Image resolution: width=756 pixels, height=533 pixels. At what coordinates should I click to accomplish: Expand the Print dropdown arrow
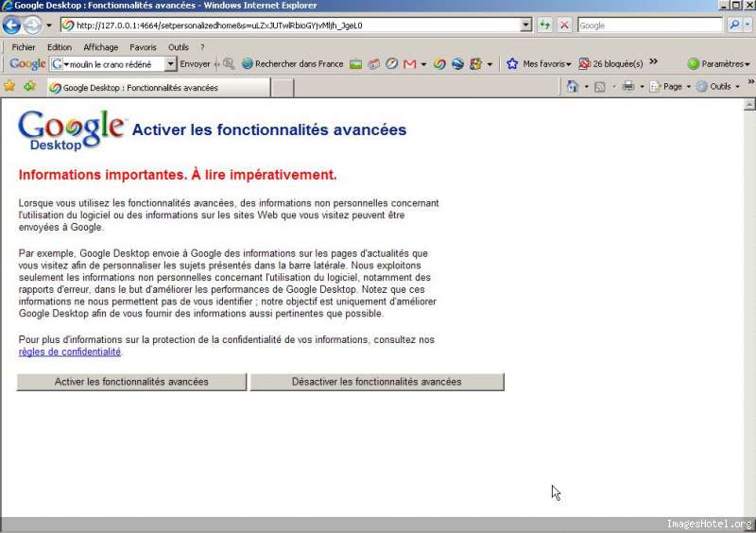tap(642, 87)
